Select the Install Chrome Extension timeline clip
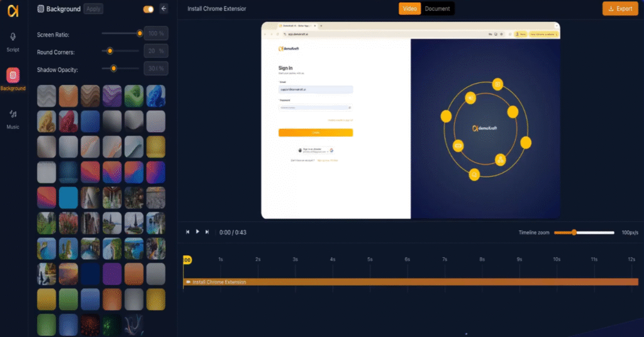This screenshot has height=337, width=644. point(410,282)
